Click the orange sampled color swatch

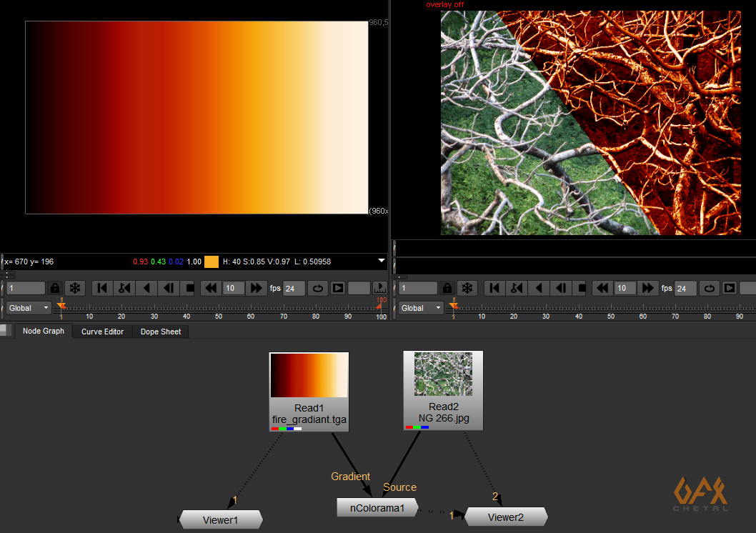tap(212, 261)
